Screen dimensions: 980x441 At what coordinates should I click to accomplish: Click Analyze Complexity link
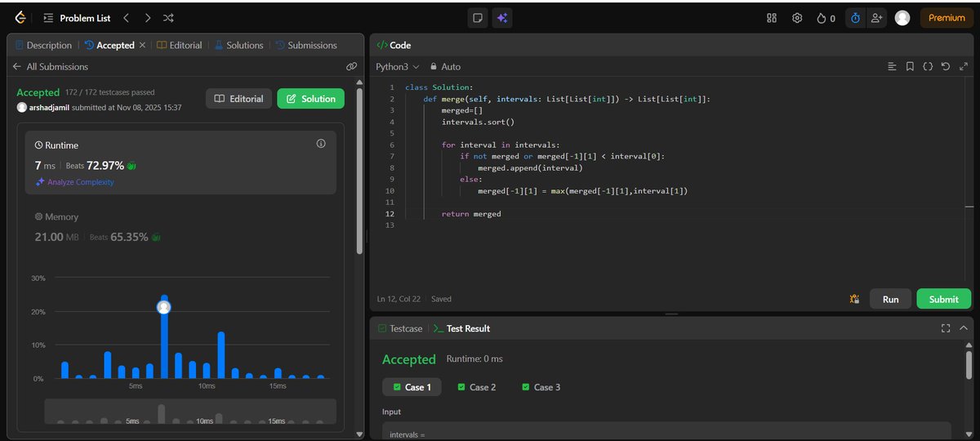[74, 182]
